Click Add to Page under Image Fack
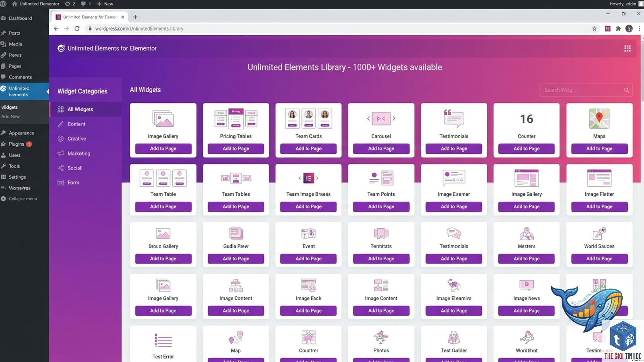 coord(309,311)
